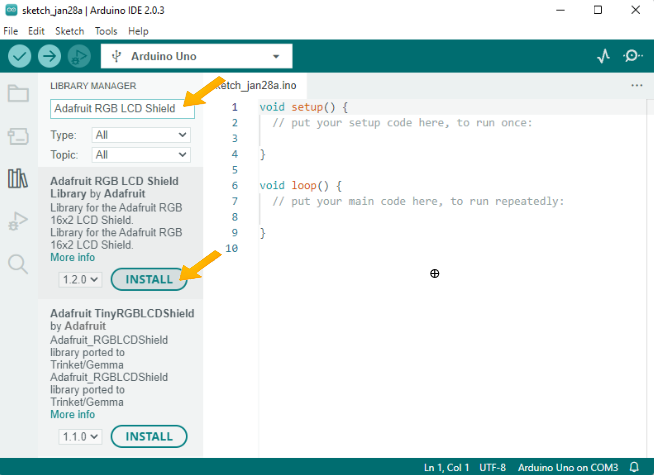654x475 pixels.
Task: Click the Adafruit RGB LCD Shield Library title
Action: [114, 187]
